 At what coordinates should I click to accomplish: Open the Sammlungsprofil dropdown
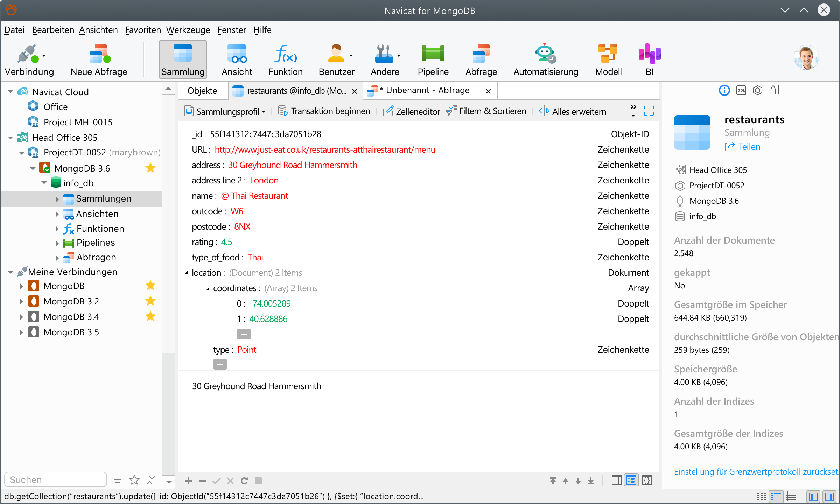224,111
